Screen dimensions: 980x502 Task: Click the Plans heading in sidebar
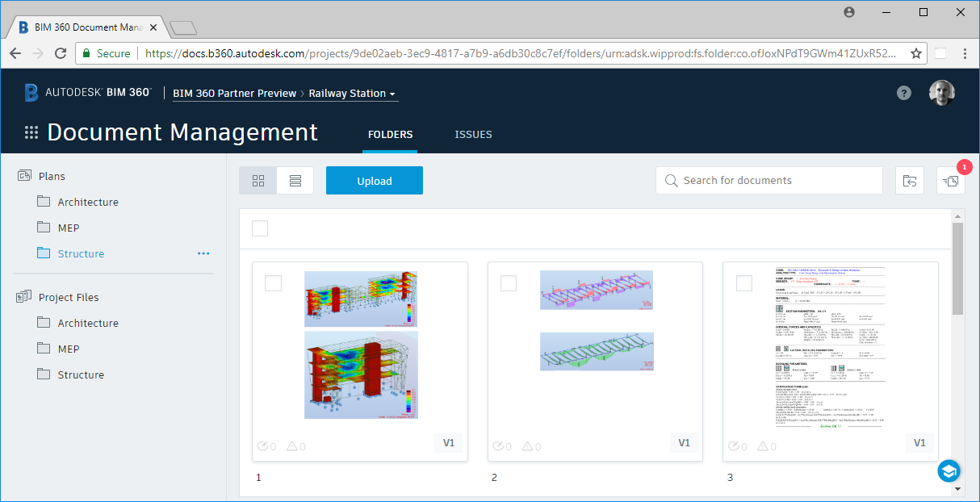pyautogui.click(x=52, y=176)
